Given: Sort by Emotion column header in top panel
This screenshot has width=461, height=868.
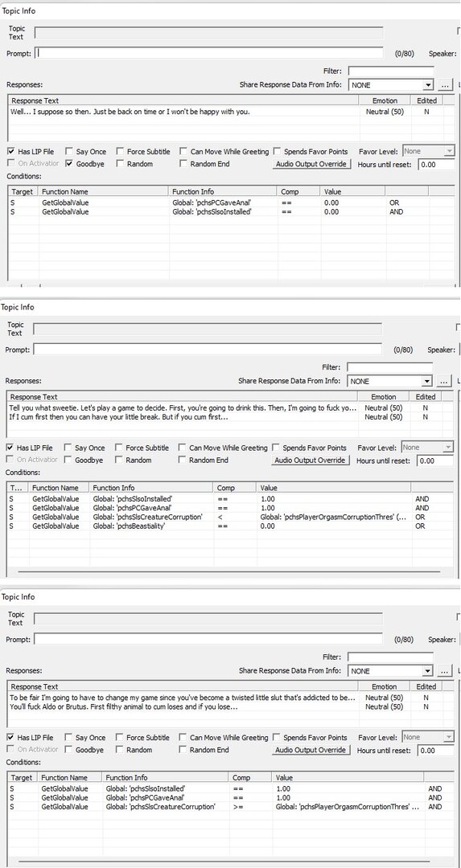Looking at the screenshot, I should point(385,100).
